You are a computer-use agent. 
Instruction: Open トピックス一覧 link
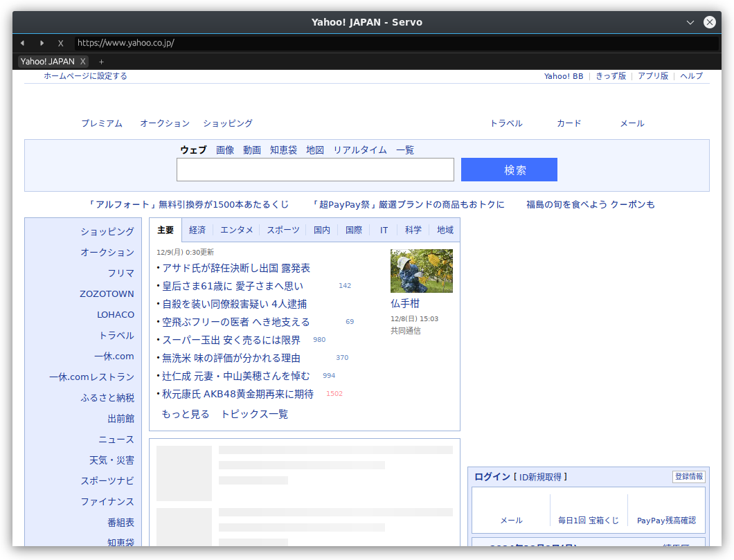[254, 414]
